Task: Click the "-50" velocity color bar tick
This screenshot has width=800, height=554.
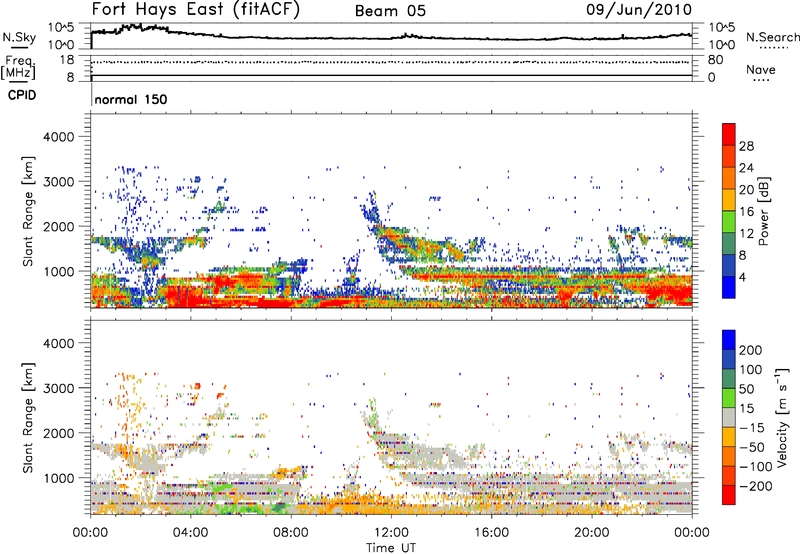Action: [752, 447]
